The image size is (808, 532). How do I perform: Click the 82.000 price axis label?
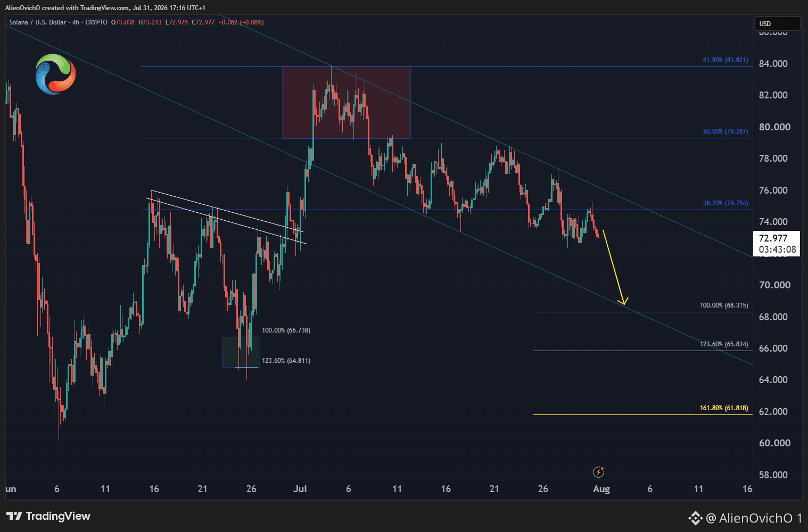click(x=773, y=95)
